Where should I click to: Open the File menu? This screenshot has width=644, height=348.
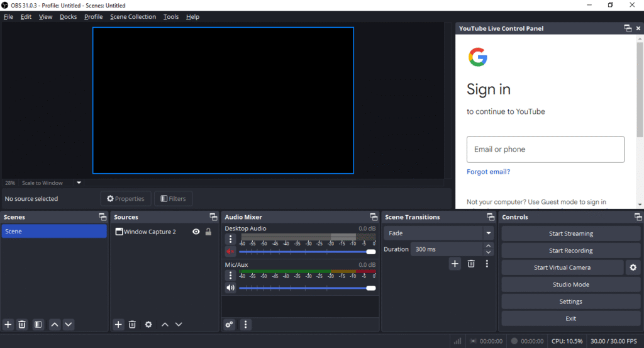click(x=8, y=17)
